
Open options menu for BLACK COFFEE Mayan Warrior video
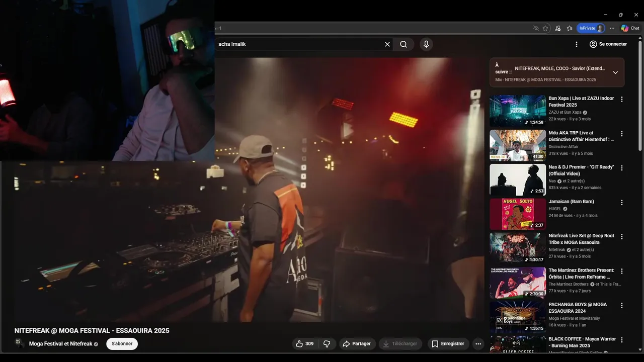click(621, 340)
